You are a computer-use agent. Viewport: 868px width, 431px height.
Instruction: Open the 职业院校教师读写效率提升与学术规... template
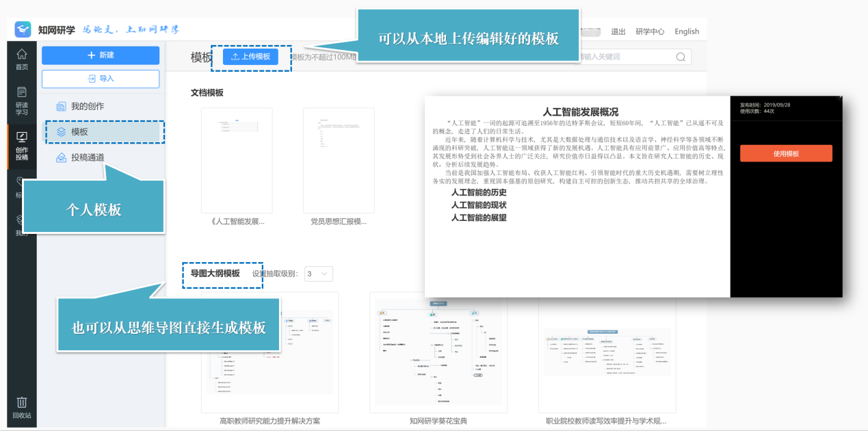point(607,352)
